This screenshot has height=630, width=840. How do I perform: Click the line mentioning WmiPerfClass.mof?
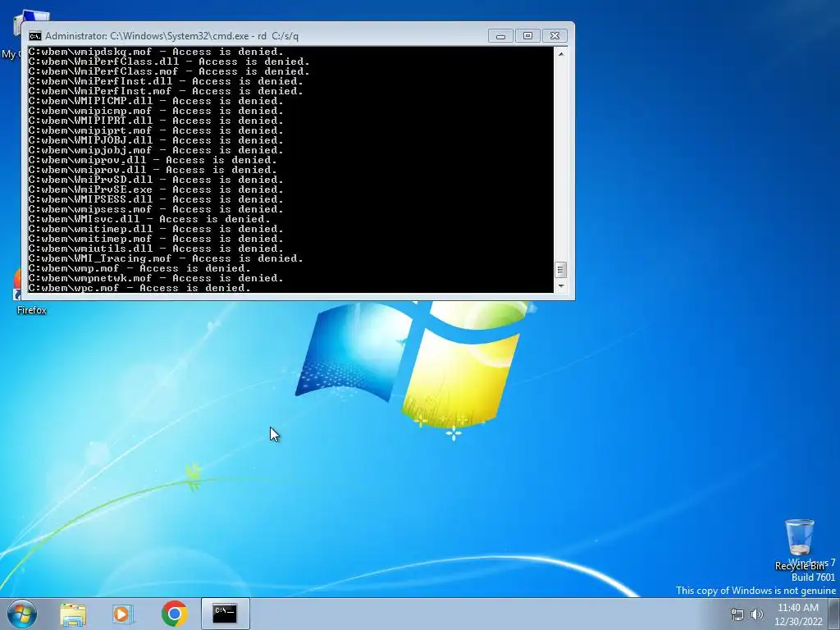tap(169, 71)
